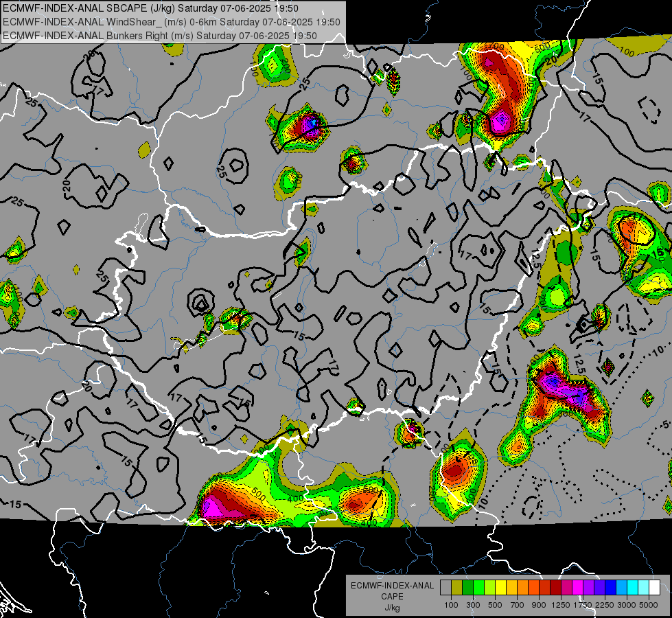Click the legend title ECMWF-INDEX-ANAL

coord(393,586)
